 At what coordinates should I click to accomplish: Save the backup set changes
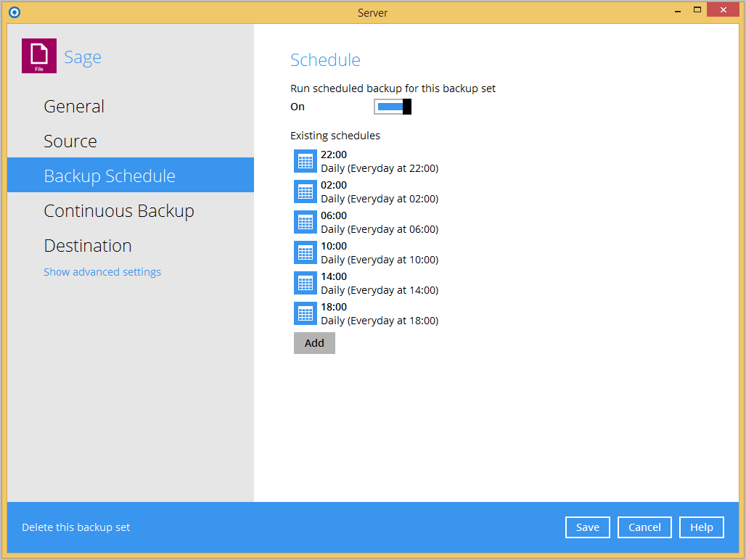(587, 527)
